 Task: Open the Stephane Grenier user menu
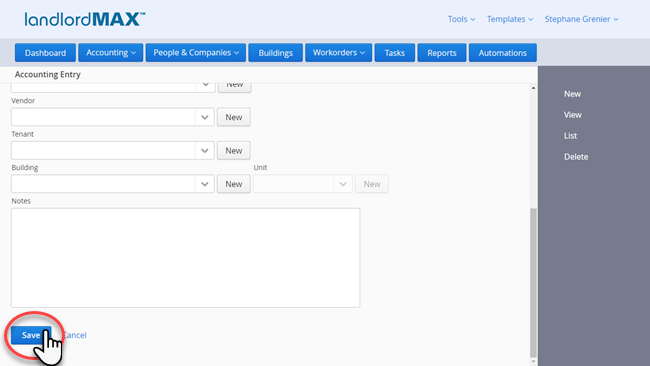pyautogui.click(x=581, y=19)
